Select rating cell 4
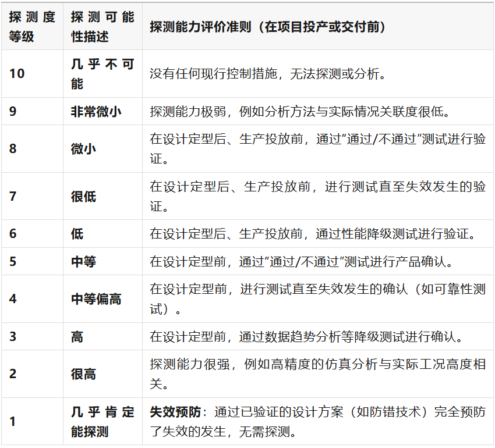The image size is (495, 448). 32,299
